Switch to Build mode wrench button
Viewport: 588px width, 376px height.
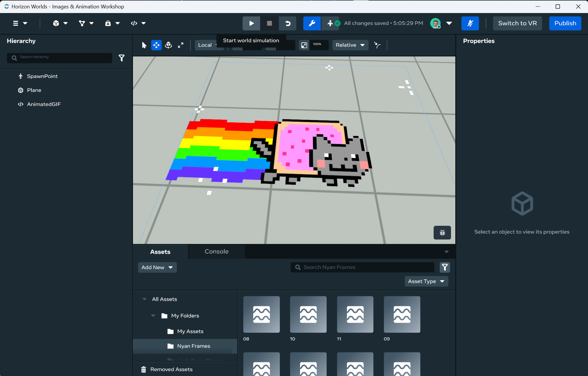click(x=312, y=23)
